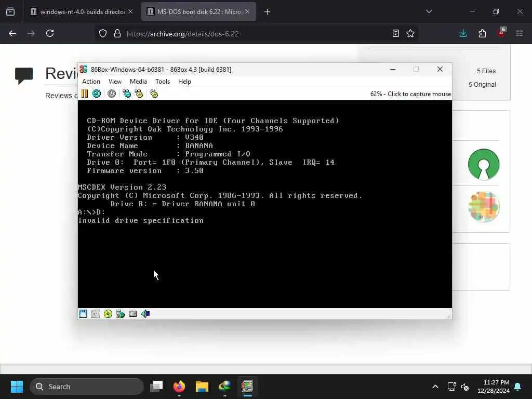
Task: Click floppy drive A status icon
Action: click(83, 314)
